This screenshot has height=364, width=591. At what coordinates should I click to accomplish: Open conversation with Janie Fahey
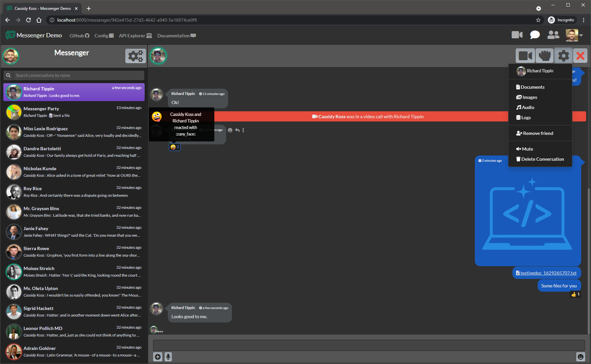74,232
